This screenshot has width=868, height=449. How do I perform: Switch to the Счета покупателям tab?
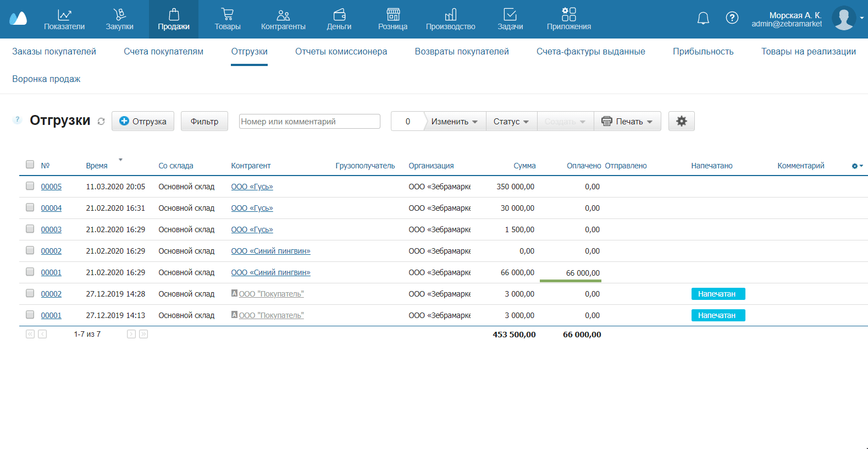click(x=163, y=52)
